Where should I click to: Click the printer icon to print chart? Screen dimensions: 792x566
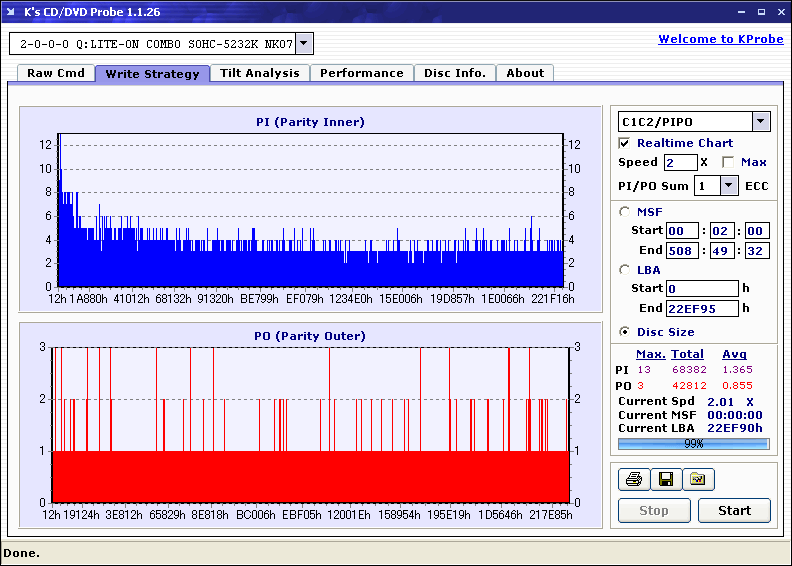pyautogui.click(x=633, y=480)
